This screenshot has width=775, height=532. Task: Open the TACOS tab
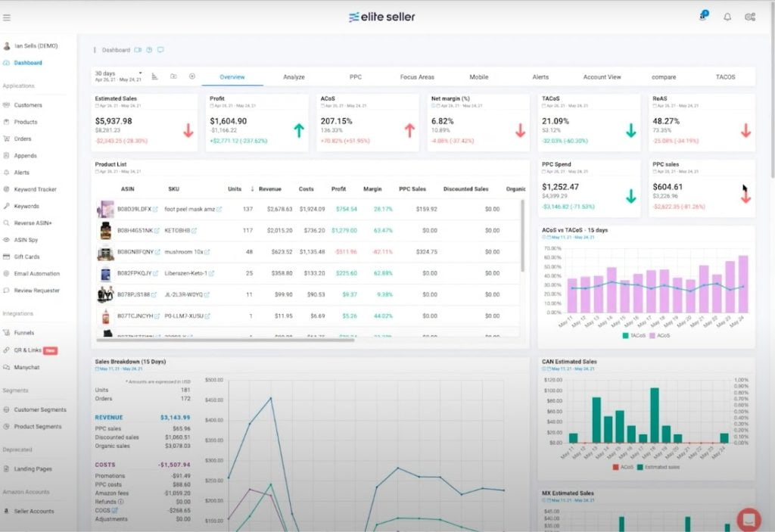(x=725, y=77)
